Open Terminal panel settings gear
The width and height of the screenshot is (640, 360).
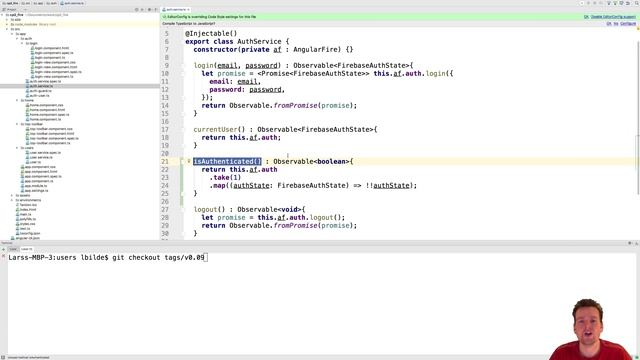[x=630, y=243]
